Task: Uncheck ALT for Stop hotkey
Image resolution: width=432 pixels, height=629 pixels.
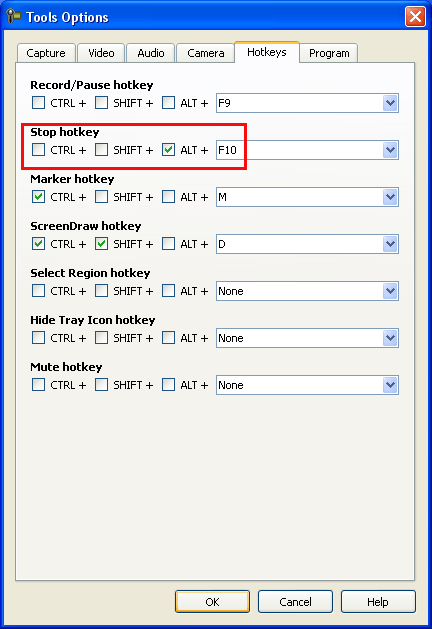Action: [168, 150]
